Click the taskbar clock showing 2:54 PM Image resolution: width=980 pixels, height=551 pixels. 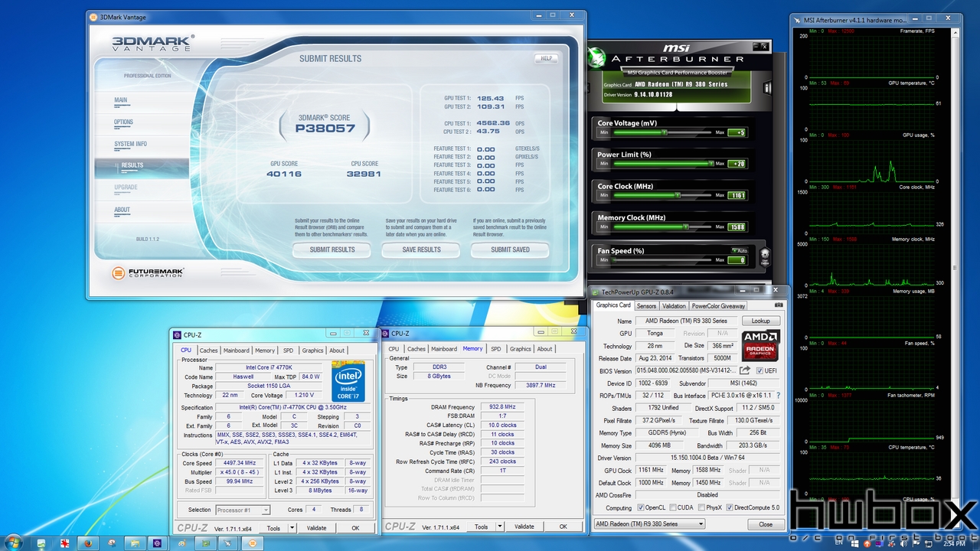point(954,543)
